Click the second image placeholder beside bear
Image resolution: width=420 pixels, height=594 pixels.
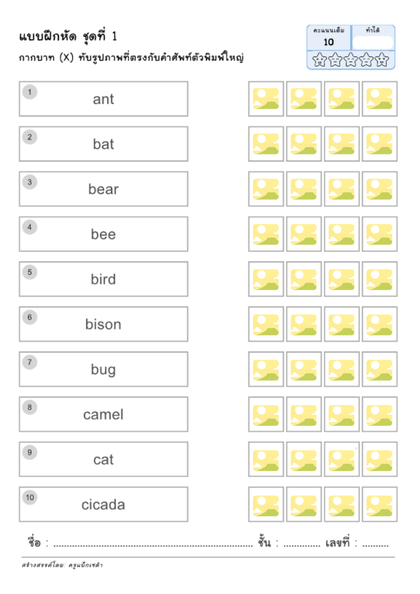pos(304,189)
